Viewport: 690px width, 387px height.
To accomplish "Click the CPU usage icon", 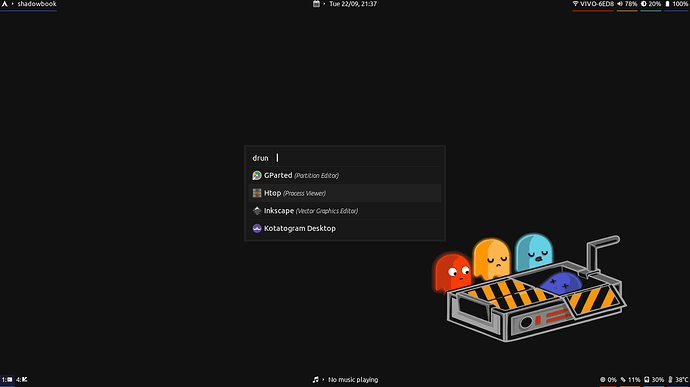I will point(602,379).
